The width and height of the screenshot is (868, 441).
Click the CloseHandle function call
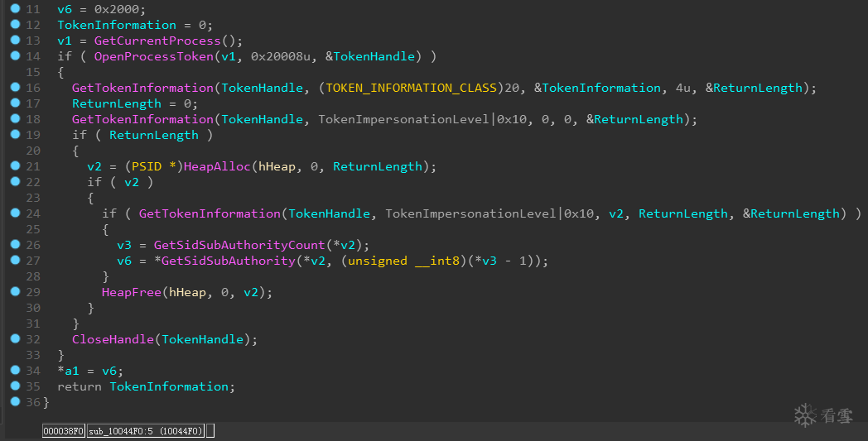pos(113,339)
